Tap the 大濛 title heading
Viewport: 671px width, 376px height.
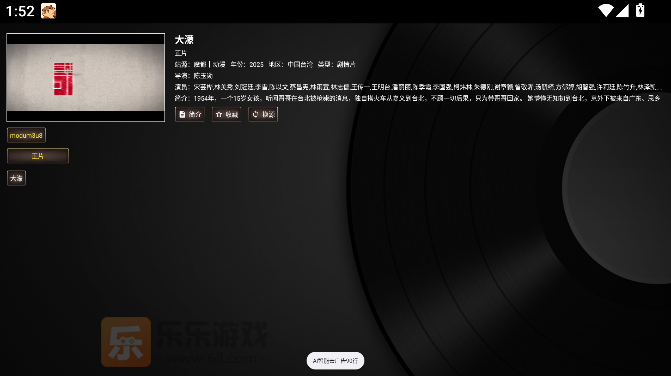click(x=184, y=40)
